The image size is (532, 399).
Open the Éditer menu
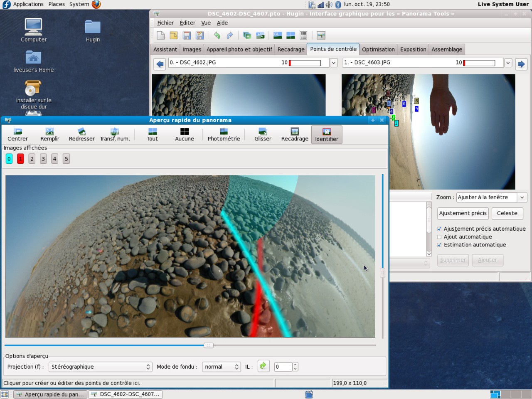[187, 23]
